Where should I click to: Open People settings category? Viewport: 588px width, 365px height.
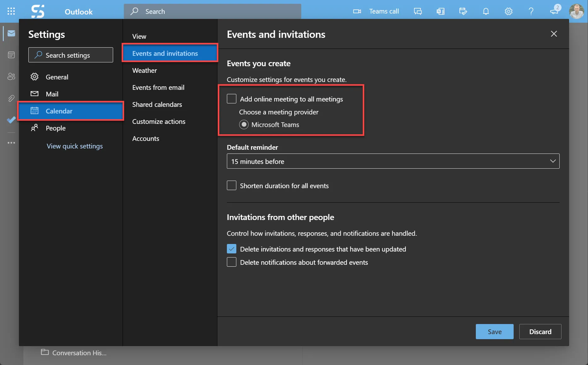pos(71,128)
